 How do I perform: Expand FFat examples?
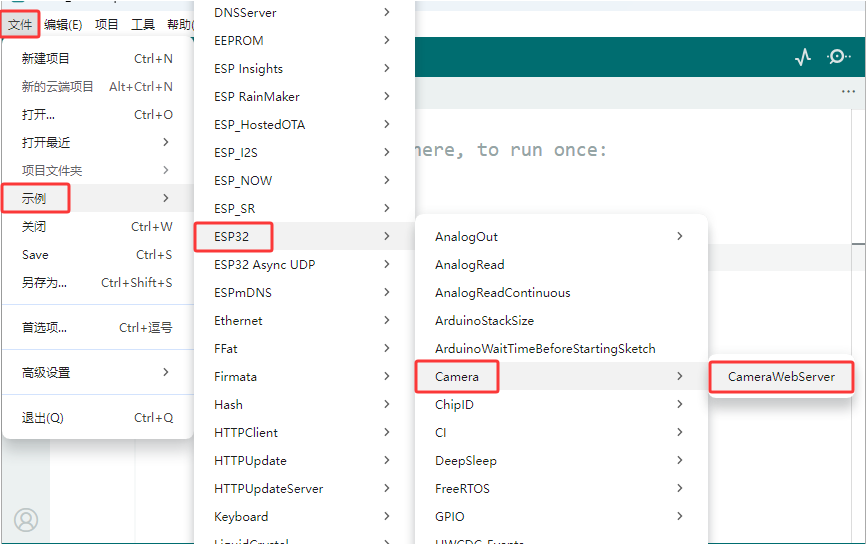tap(304, 348)
